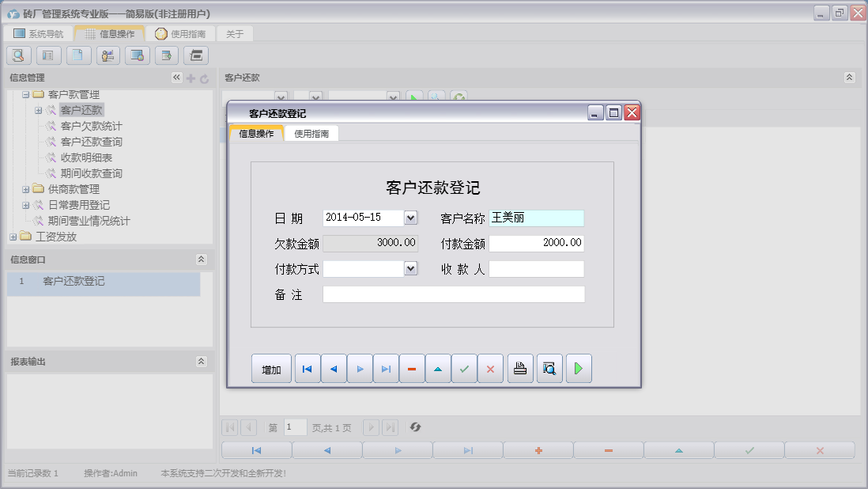This screenshot has width=868, height=489.
Task: Click the 收款人 input field
Action: tap(536, 269)
